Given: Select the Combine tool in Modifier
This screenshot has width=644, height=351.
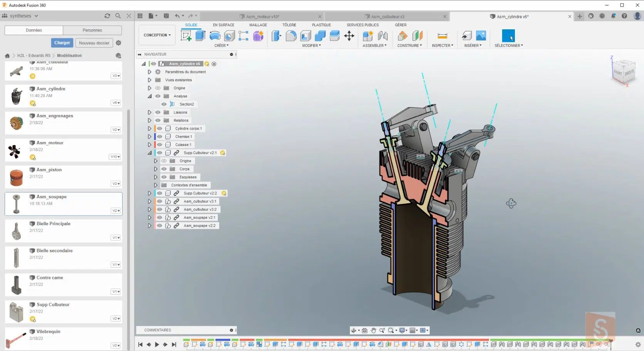Looking at the screenshot, I should click(320, 36).
